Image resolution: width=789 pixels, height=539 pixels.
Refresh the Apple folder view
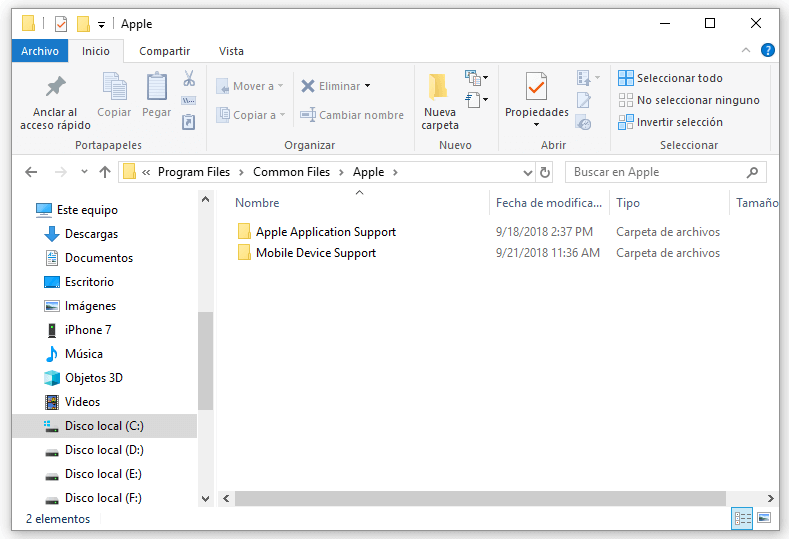coord(544,172)
